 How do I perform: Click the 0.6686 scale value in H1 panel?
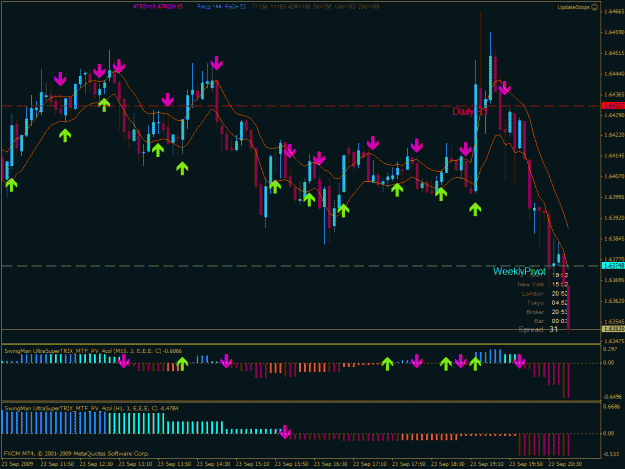612,407
